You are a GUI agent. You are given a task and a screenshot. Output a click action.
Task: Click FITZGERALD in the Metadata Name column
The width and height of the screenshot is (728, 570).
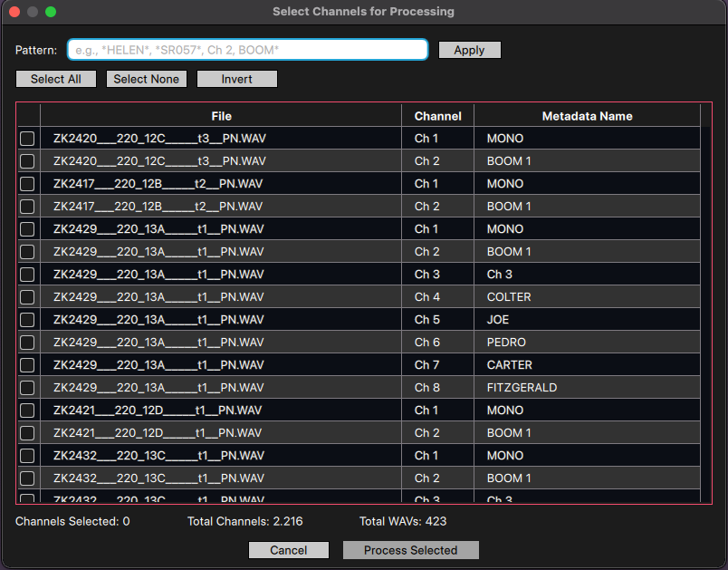[x=522, y=388]
